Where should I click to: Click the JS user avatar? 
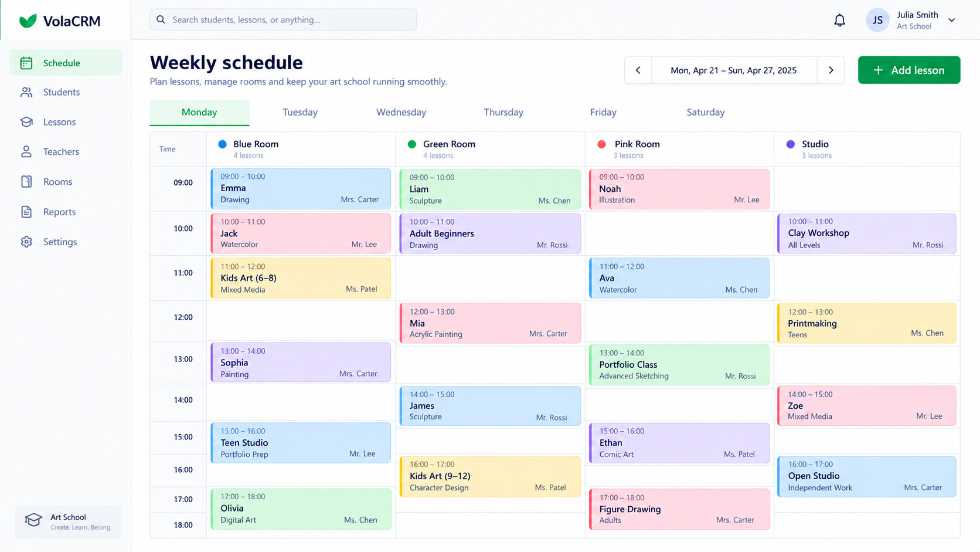point(877,21)
